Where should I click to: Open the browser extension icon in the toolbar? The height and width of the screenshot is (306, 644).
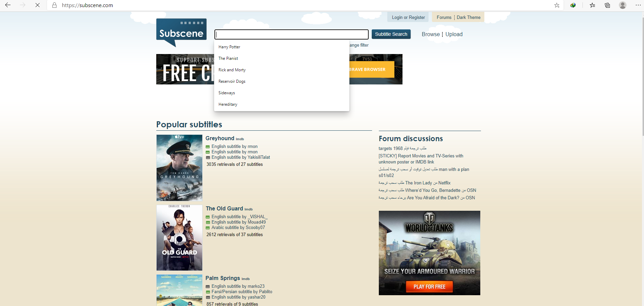pos(573,5)
